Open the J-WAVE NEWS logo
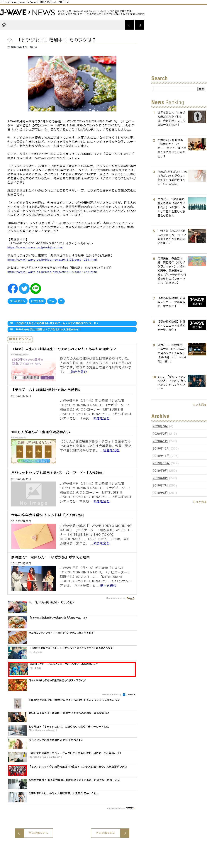The image size is (207, 868). click(27, 13)
